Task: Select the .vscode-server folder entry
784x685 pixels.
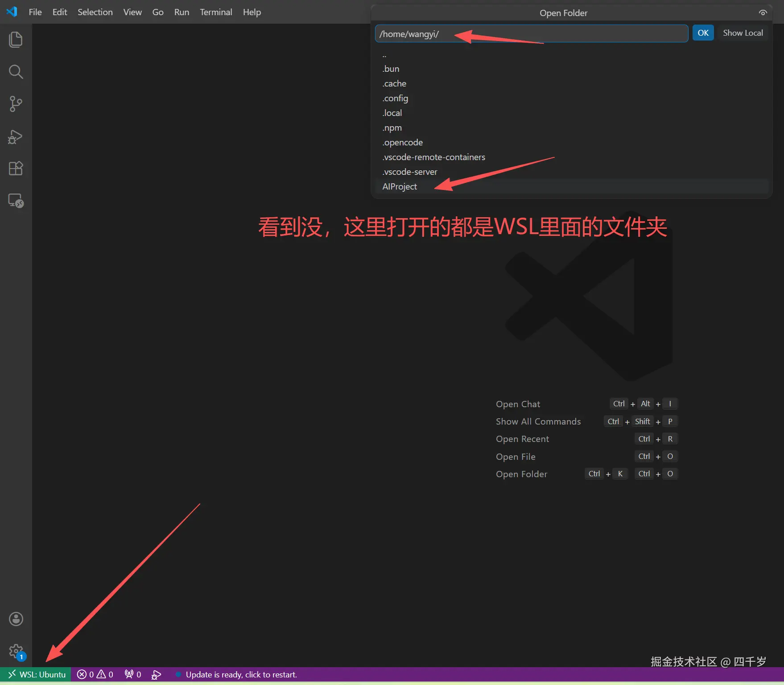Action: (571, 172)
